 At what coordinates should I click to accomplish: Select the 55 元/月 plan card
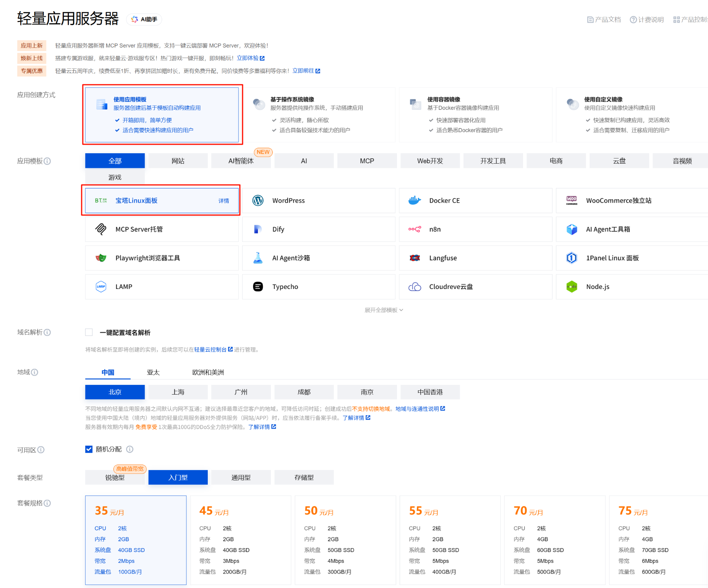(x=450, y=540)
